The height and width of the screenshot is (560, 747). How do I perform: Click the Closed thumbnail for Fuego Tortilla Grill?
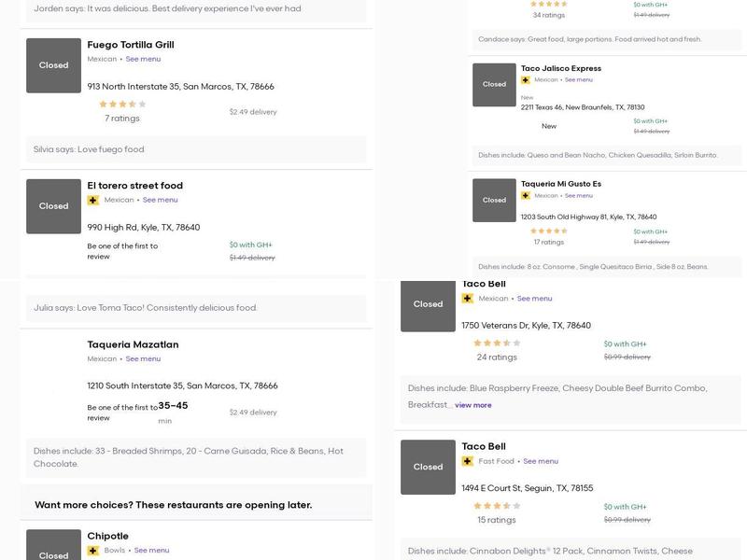[x=53, y=65]
